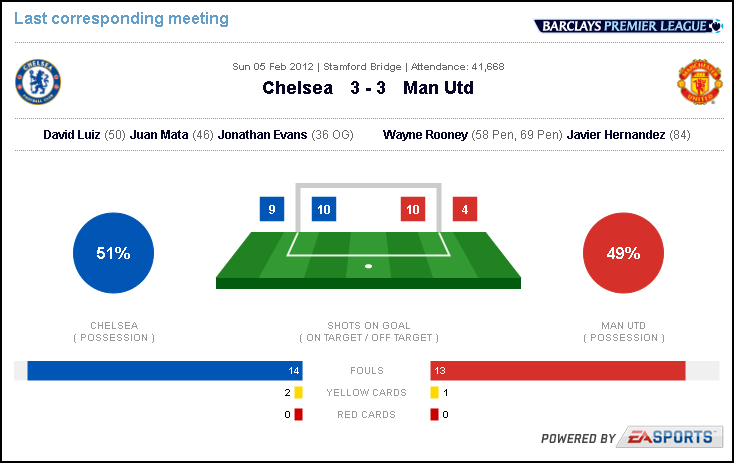Viewport: 734px width, 463px height.
Task: Click the Last corresponding meeting heading
Action: pos(121,19)
